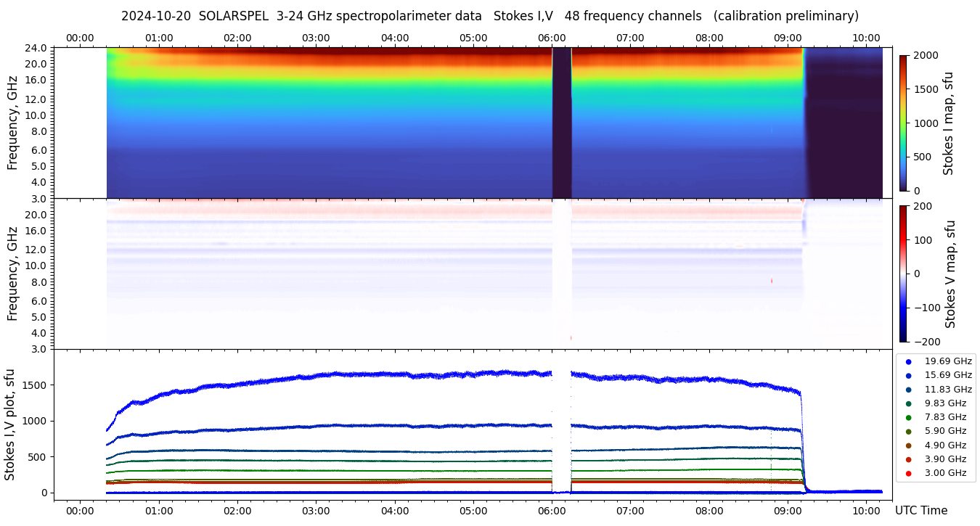
Task: Click the 7.83 GHz green legend marker
Action: tap(908, 417)
